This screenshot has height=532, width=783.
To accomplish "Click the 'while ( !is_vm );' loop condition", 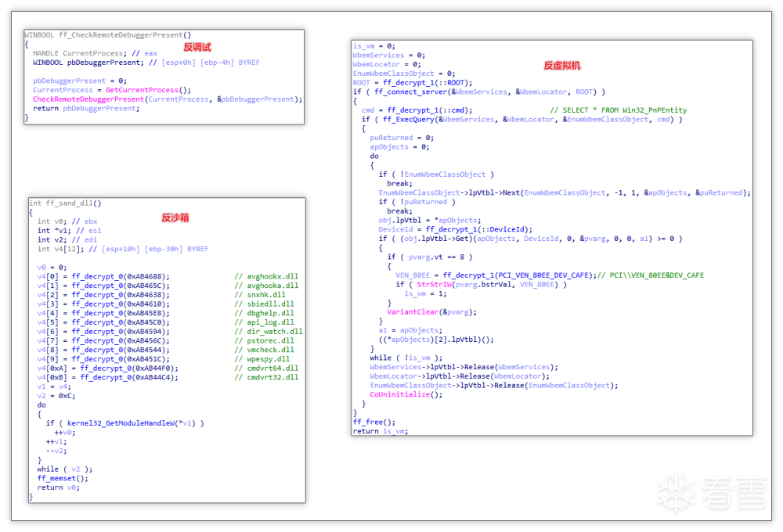I will (x=406, y=358).
